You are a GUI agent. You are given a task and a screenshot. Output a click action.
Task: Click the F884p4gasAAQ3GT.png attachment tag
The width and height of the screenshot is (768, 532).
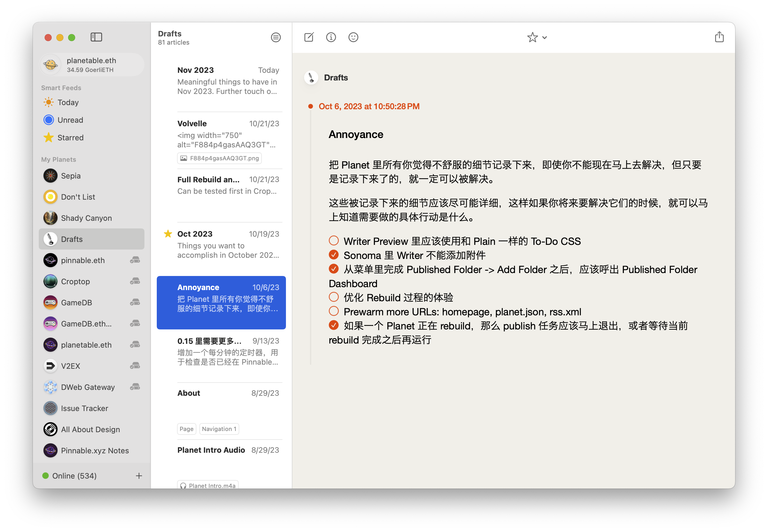(219, 158)
